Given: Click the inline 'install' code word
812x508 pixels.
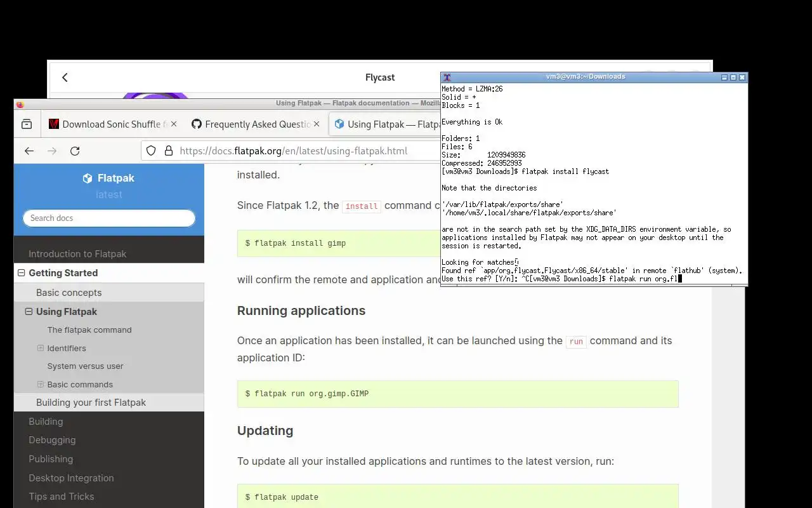Looking at the screenshot, I should coord(362,206).
